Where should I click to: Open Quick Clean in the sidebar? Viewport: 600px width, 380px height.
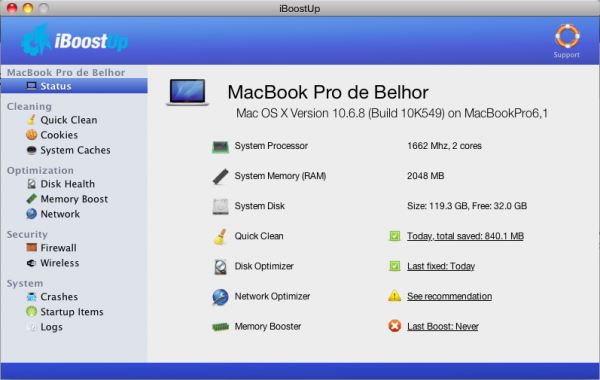point(69,120)
